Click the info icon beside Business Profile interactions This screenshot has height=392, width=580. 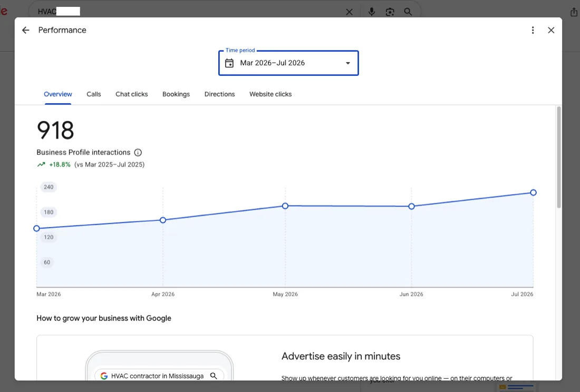coord(138,153)
